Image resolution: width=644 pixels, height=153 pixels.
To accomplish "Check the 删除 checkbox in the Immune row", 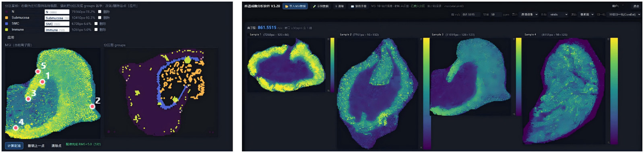I will click(x=96, y=30).
